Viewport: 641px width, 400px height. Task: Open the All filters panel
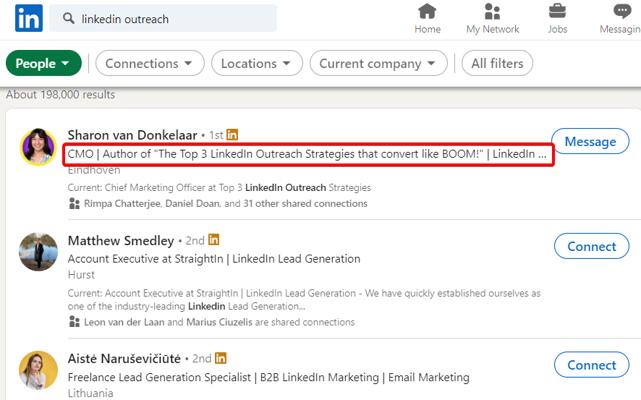[497, 63]
